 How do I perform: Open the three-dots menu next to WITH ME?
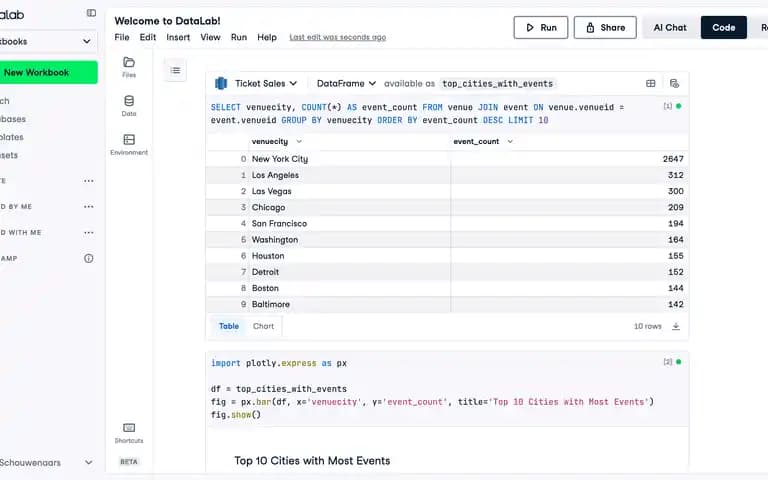pos(89,233)
